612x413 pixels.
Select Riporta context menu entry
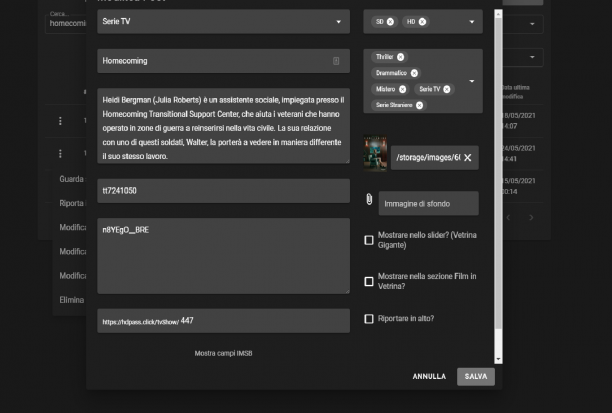71,203
